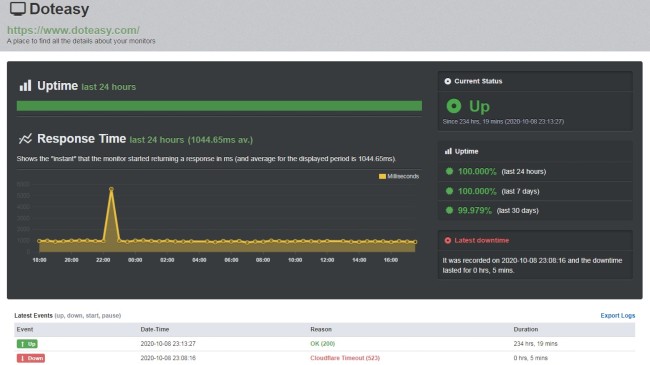Click the red Latest downtime icon
This screenshot has width=650, height=365.
(448, 241)
